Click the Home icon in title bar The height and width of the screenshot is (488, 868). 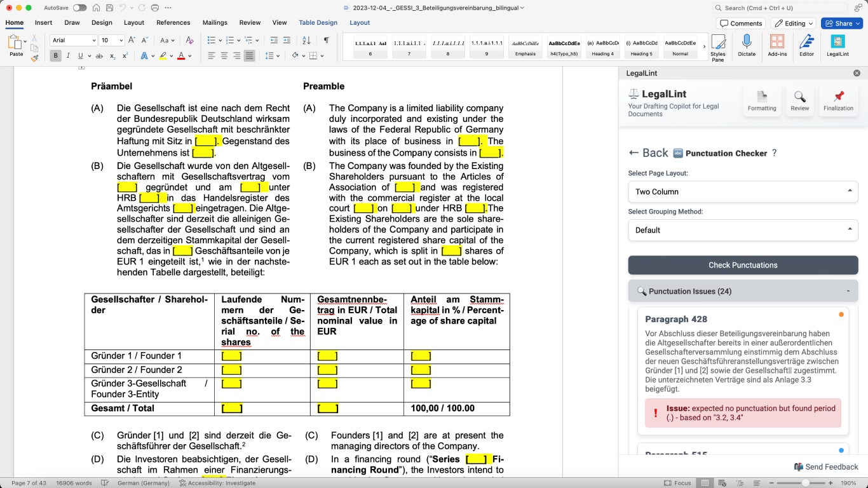point(96,8)
